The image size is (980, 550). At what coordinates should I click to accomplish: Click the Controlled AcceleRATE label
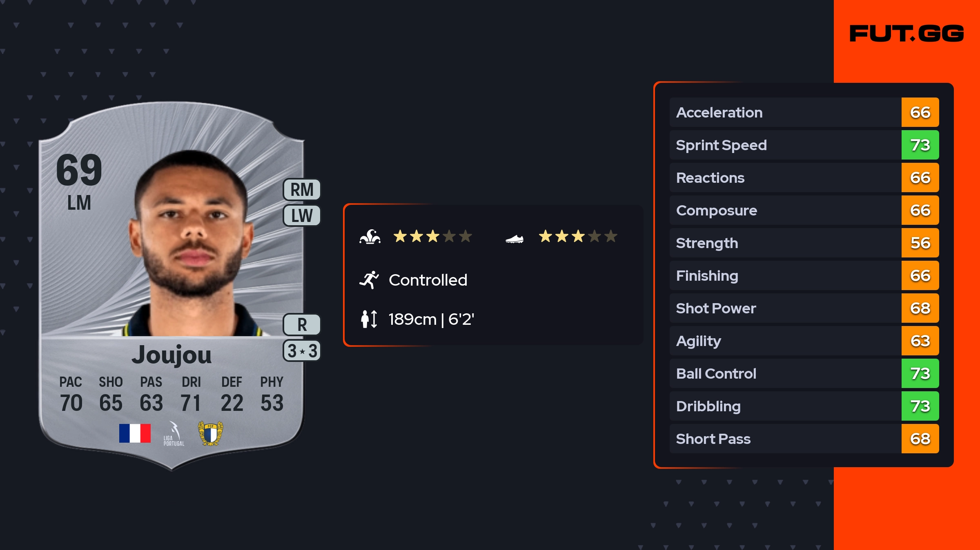[428, 280]
